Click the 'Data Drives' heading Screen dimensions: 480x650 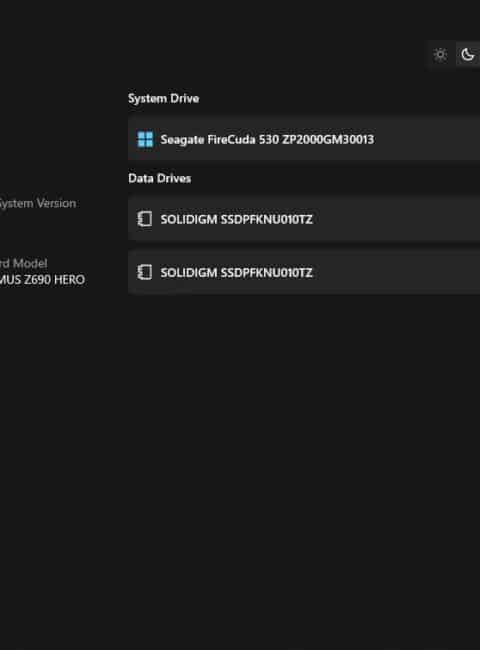(x=160, y=178)
